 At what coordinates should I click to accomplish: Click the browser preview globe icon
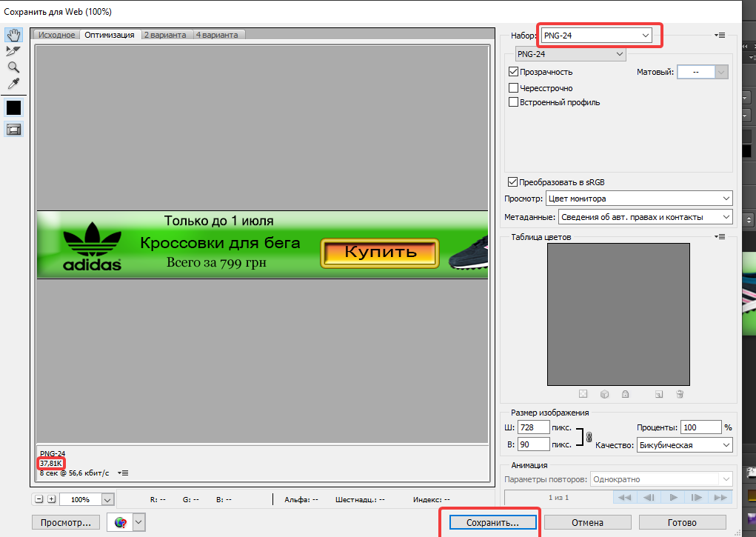(x=120, y=522)
